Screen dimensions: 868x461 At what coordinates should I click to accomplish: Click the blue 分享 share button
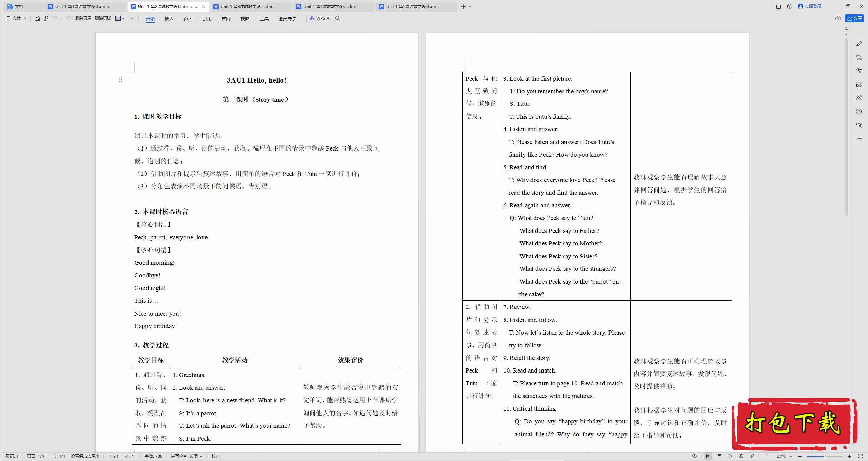(854, 18)
